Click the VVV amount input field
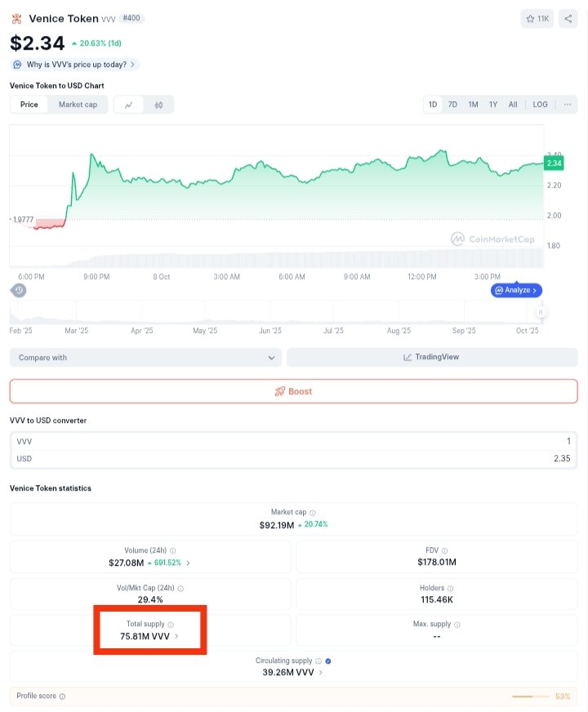The height and width of the screenshot is (712, 588). (x=294, y=442)
